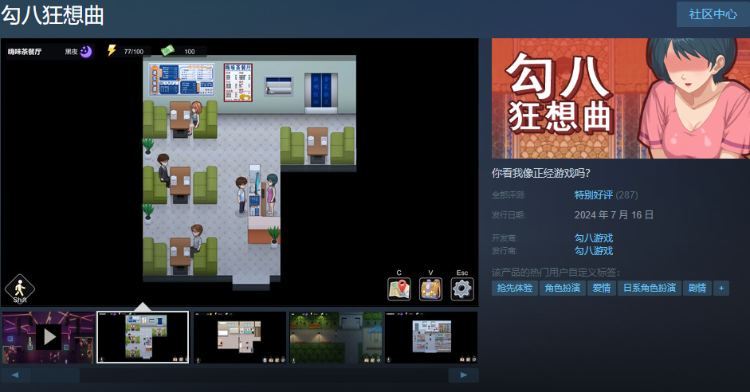Select the 日系角色扮演 tag
This screenshot has width=750, height=392.
click(x=650, y=288)
